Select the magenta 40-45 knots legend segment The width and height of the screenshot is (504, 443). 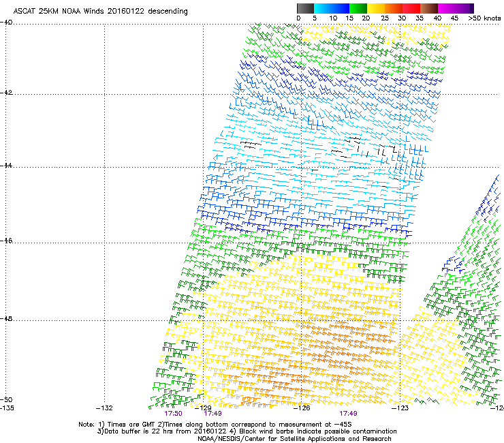click(447, 8)
